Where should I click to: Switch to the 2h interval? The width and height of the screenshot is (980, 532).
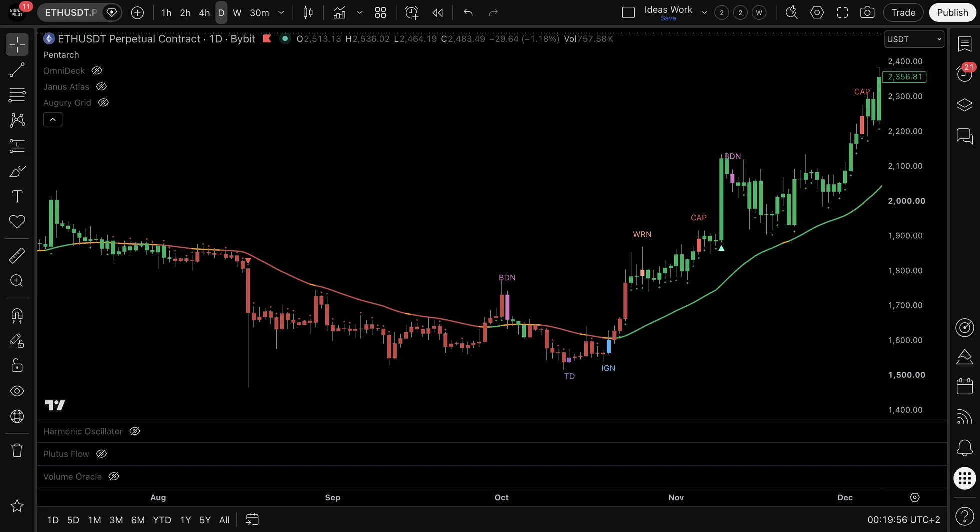pyautogui.click(x=185, y=13)
